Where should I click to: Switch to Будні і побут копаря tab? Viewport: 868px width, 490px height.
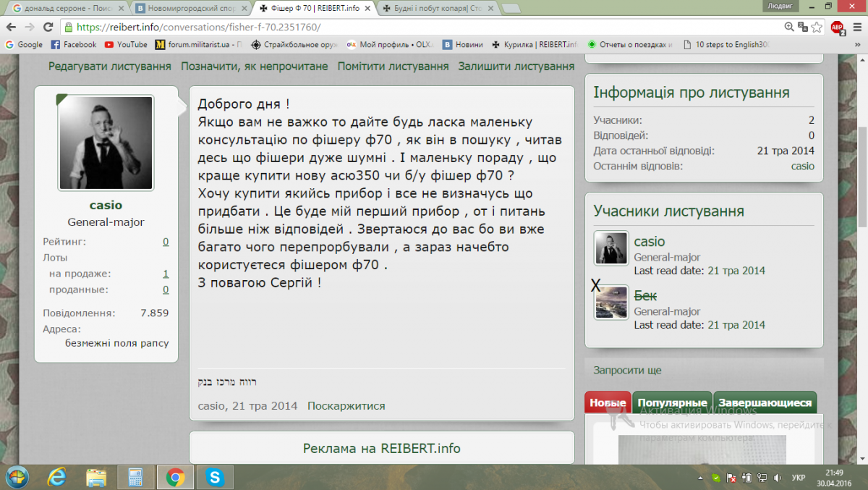click(x=437, y=9)
